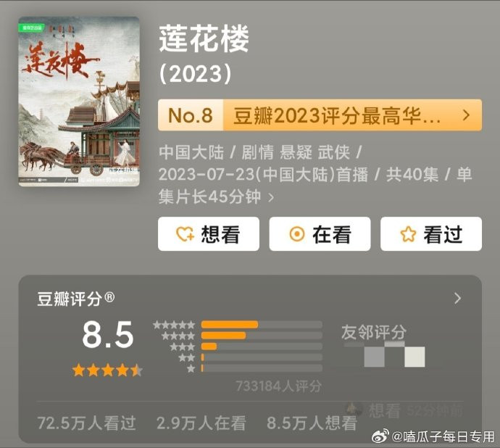Open the 莲花楼 poster thumbnail
500x448 pixels.
coord(79,101)
